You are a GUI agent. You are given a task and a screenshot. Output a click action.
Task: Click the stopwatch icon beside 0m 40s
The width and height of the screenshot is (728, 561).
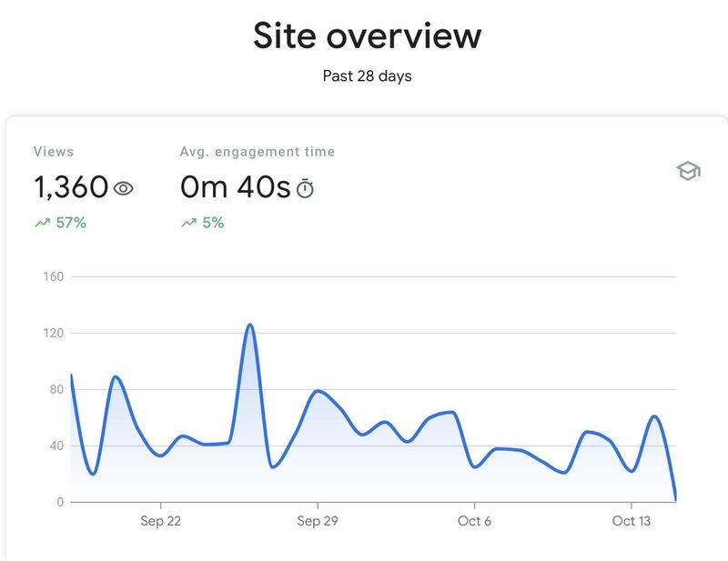pos(306,189)
